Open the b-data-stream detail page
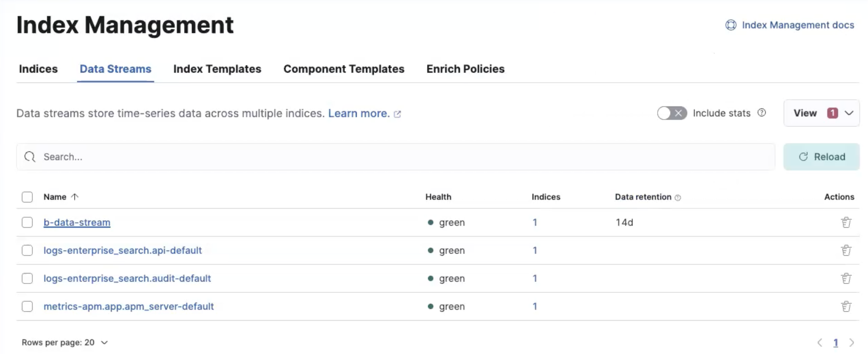The image size is (868, 354). (77, 222)
